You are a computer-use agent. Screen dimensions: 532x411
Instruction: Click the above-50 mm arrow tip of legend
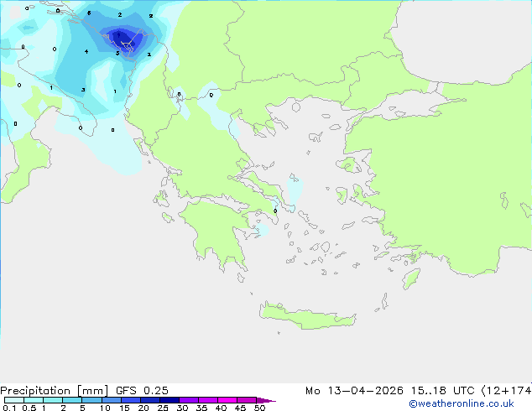[x=266, y=400]
